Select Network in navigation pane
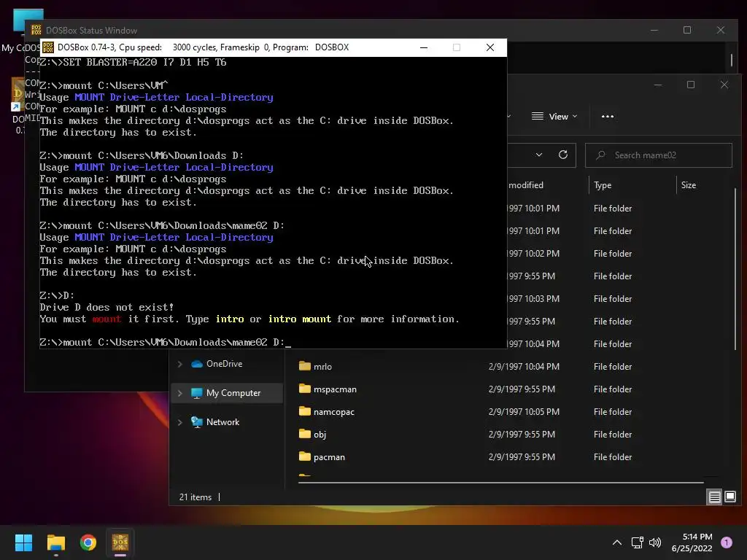The width and height of the screenshot is (747, 560). tap(222, 422)
